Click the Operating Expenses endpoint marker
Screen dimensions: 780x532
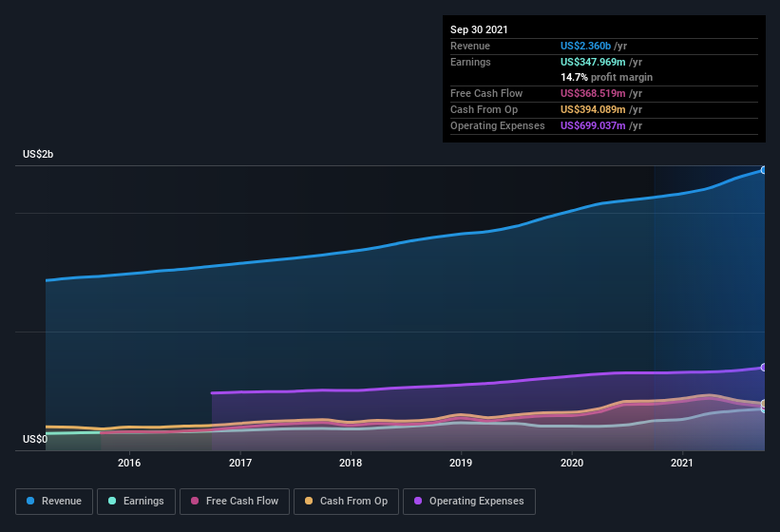764,368
